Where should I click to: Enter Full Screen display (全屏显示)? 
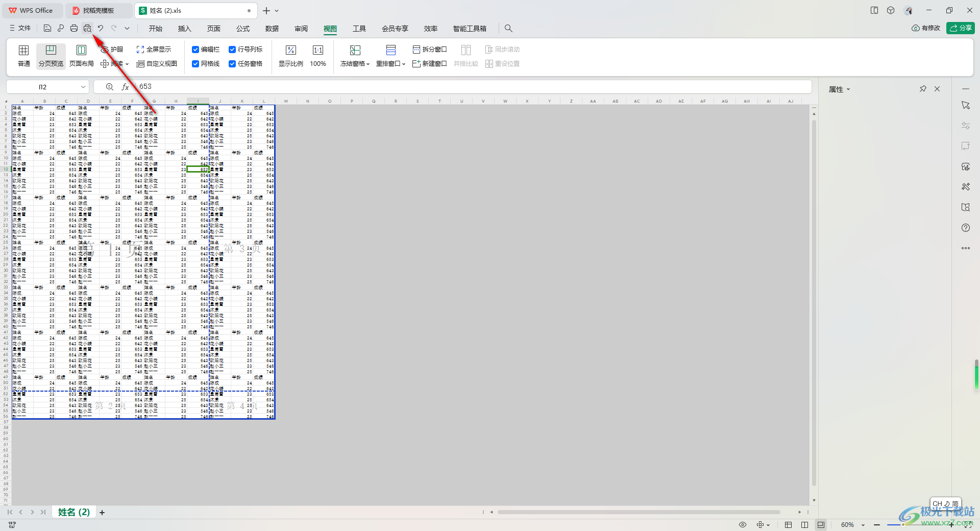click(x=154, y=50)
